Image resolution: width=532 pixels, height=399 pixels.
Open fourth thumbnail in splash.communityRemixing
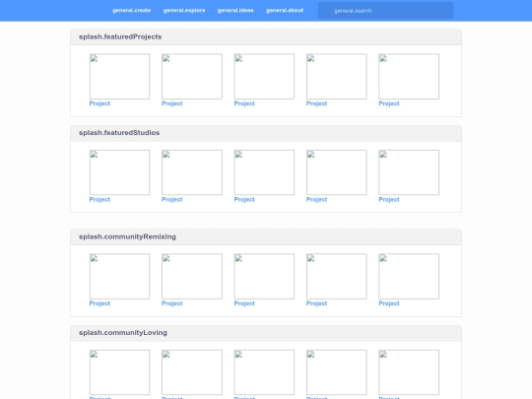point(337,276)
